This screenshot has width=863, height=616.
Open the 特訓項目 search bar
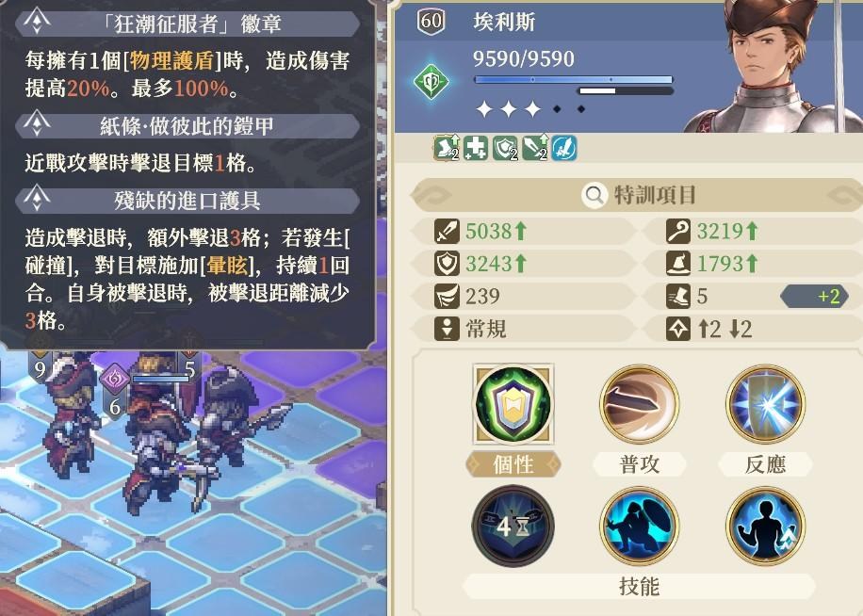[x=639, y=195]
